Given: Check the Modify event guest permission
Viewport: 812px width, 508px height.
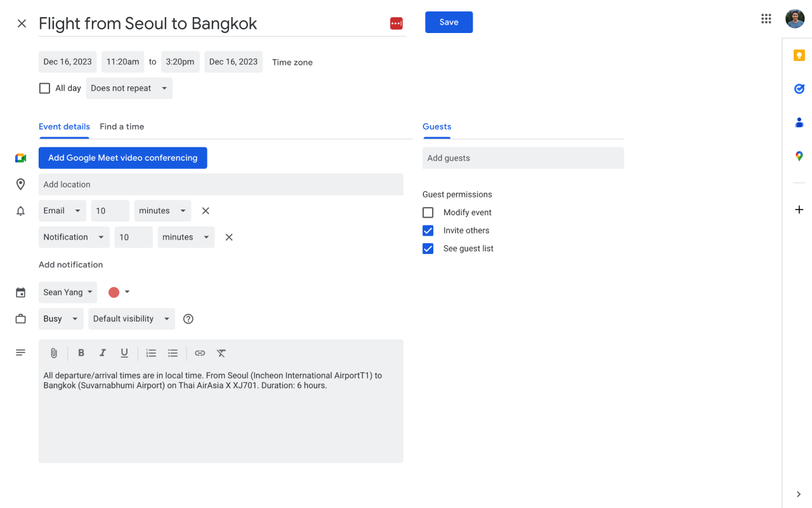Looking at the screenshot, I should pos(428,212).
